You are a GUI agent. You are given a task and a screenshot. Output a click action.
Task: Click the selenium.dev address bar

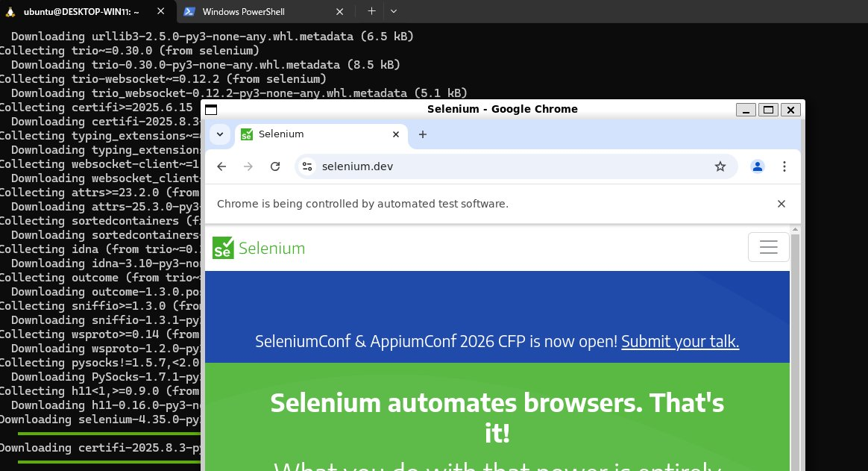pos(515,166)
